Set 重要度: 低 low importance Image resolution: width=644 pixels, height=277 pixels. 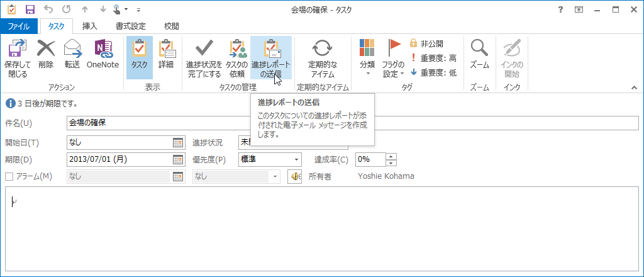pos(433,72)
